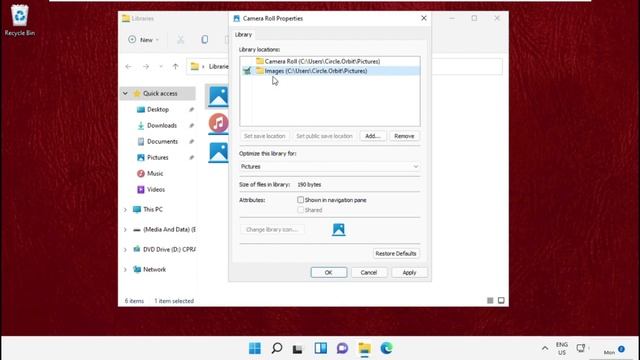Open Widgets on the taskbar
Image resolution: width=640 pixels, height=360 pixels.
pos(320,348)
